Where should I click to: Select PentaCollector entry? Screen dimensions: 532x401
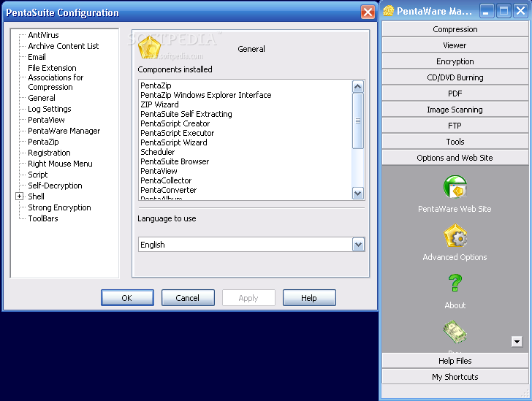[x=166, y=180]
